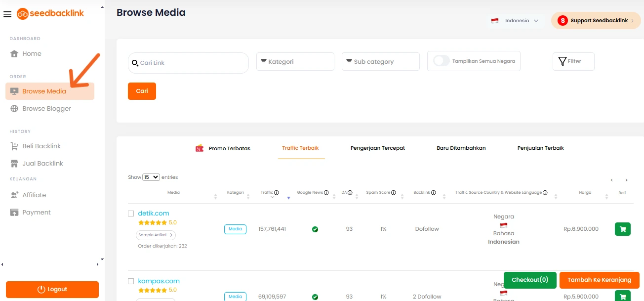
Task: Open the detik.com link
Action: [x=154, y=213]
